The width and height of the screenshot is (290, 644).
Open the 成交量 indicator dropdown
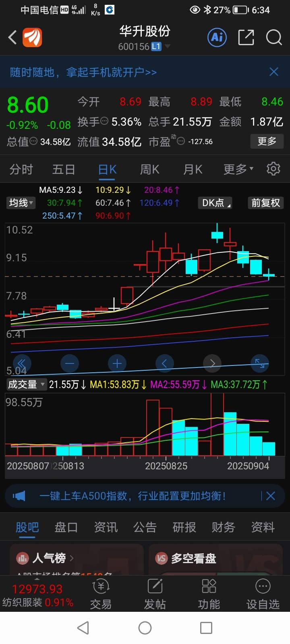coord(27,384)
